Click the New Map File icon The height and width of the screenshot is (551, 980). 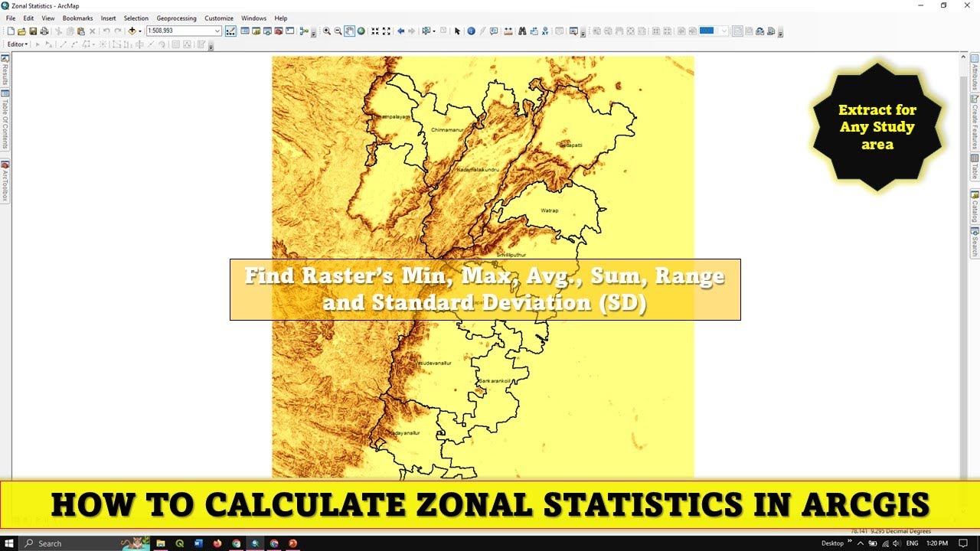(11, 31)
